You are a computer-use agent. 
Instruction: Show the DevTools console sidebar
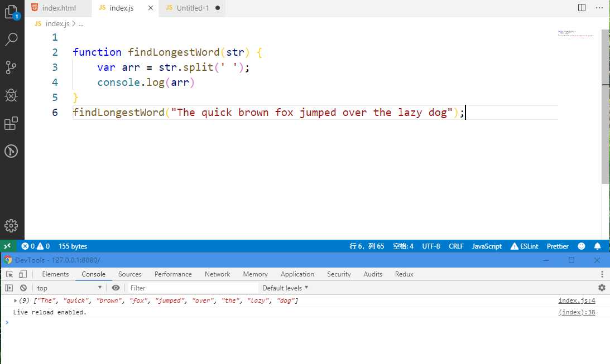[9, 288]
